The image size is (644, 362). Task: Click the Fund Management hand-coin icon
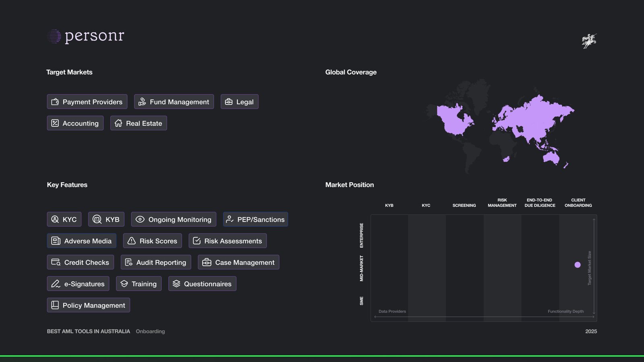point(142,102)
